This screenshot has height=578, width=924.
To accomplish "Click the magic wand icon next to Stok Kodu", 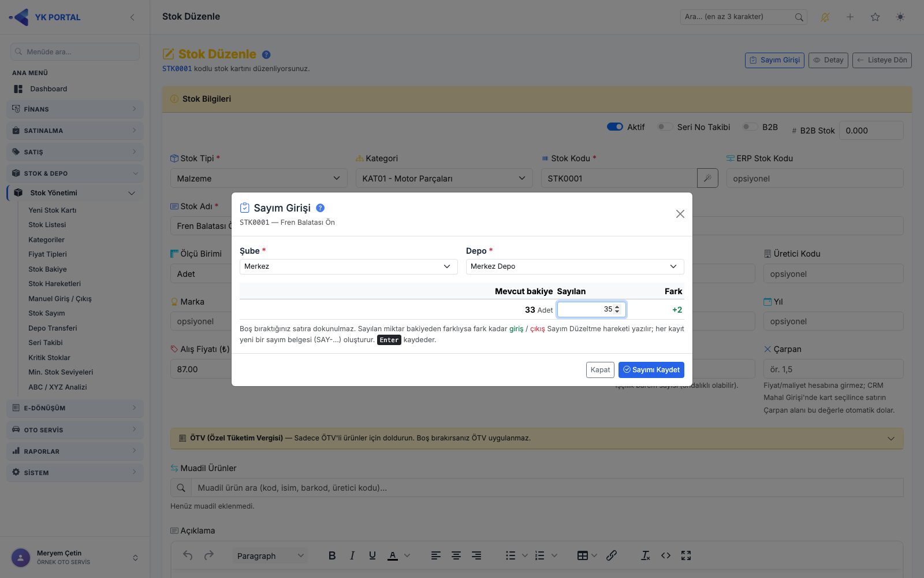I will pos(707,178).
